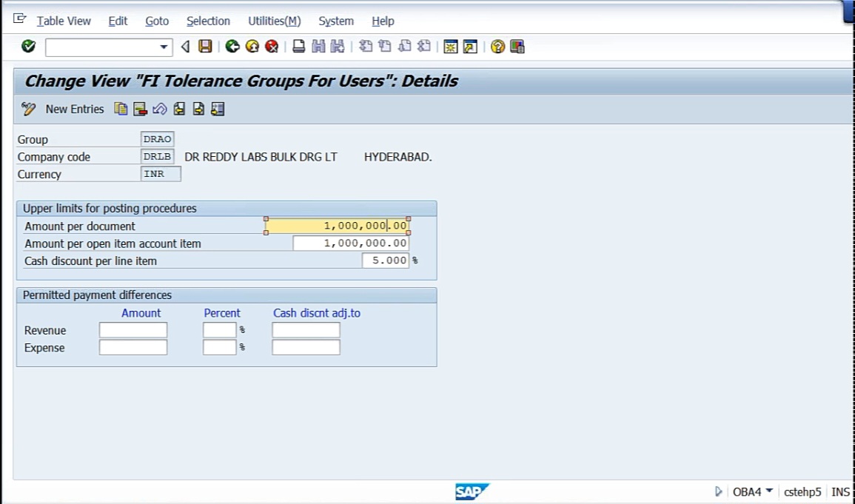Expand the status bar triangle beside OBA4

pyautogui.click(x=718, y=491)
